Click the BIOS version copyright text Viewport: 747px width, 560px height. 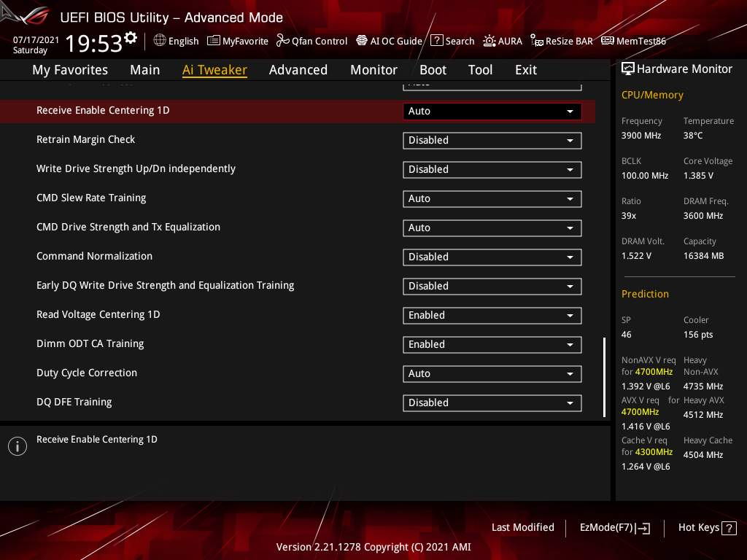(x=373, y=547)
